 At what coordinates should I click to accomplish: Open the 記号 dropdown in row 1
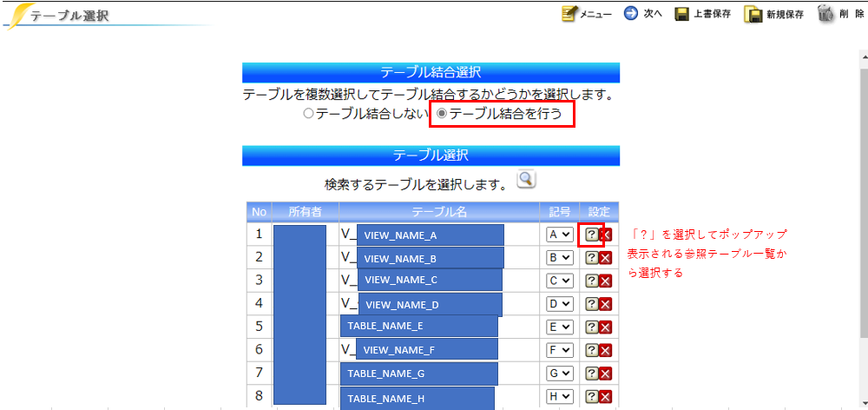click(x=559, y=235)
